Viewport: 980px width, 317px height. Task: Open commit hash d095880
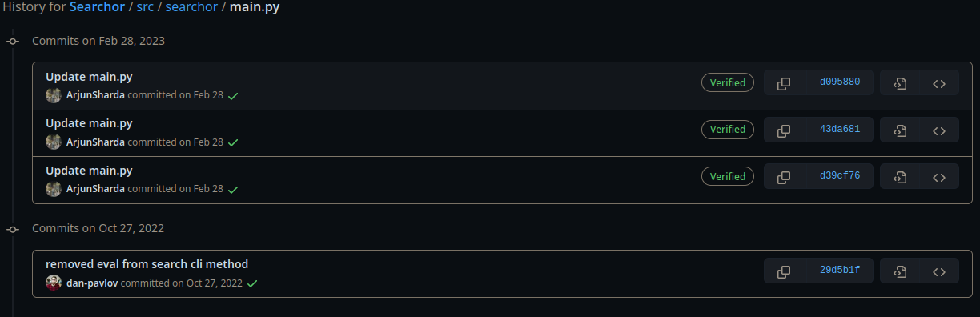(840, 82)
